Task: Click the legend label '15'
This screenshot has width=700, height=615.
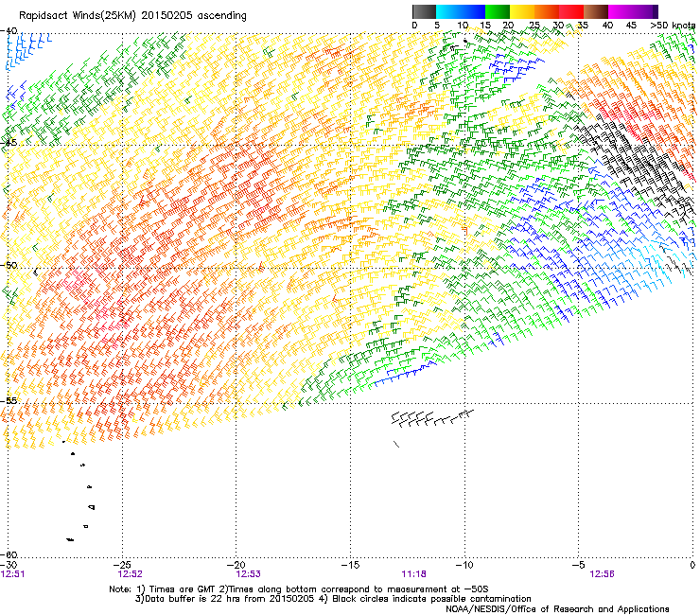Action: coord(485,26)
